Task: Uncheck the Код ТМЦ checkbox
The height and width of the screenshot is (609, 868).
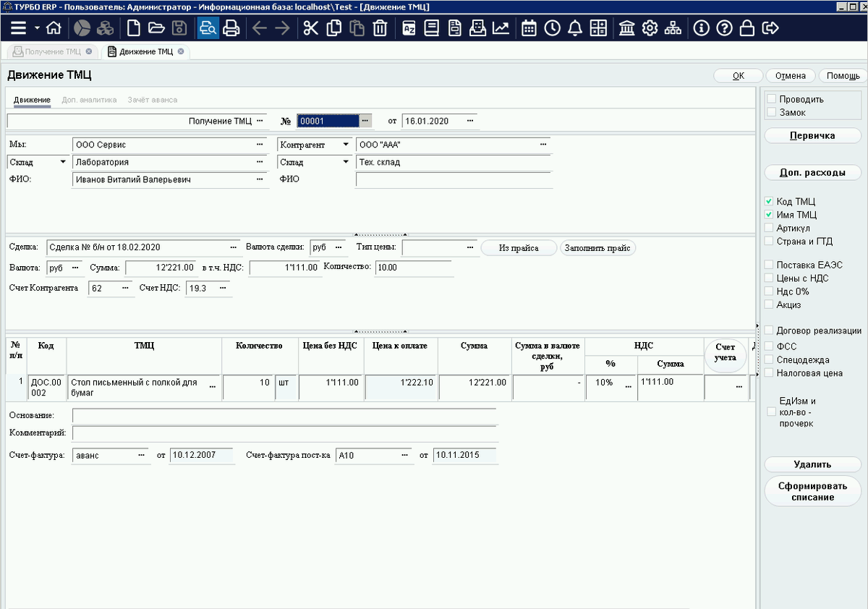Action: (x=770, y=202)
